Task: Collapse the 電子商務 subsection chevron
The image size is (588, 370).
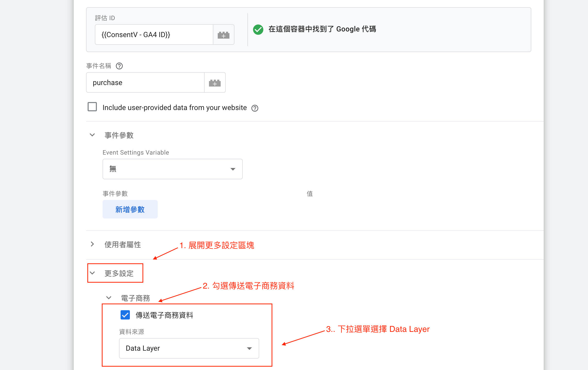Action: tap(109, 298)
